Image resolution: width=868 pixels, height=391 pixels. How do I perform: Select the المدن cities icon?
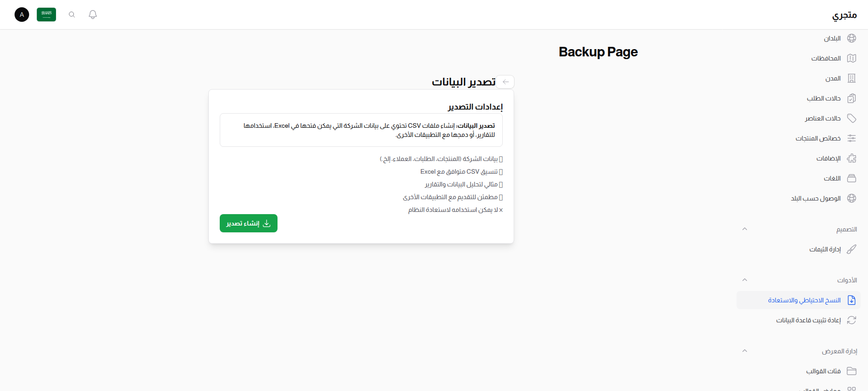852,78
